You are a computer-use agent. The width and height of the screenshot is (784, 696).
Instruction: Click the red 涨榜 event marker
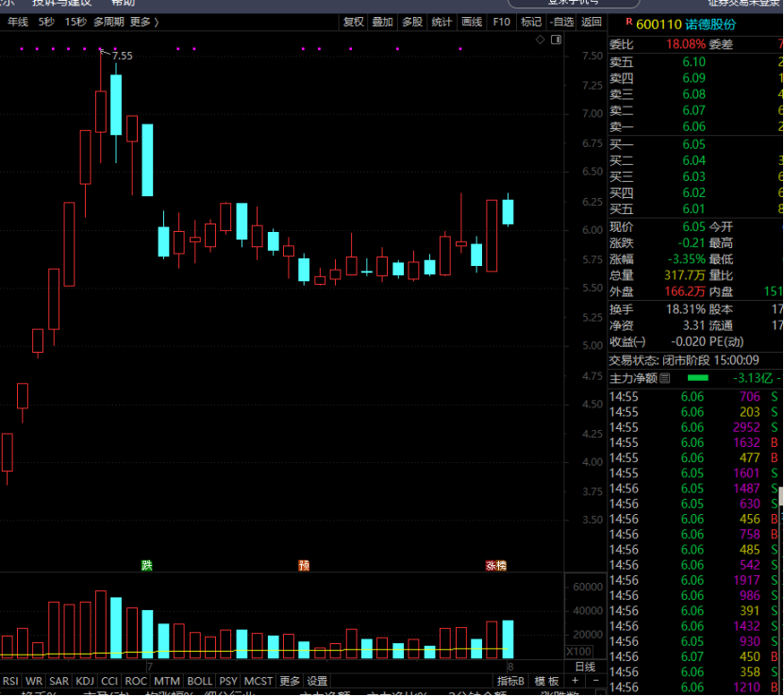click(495, 565)
